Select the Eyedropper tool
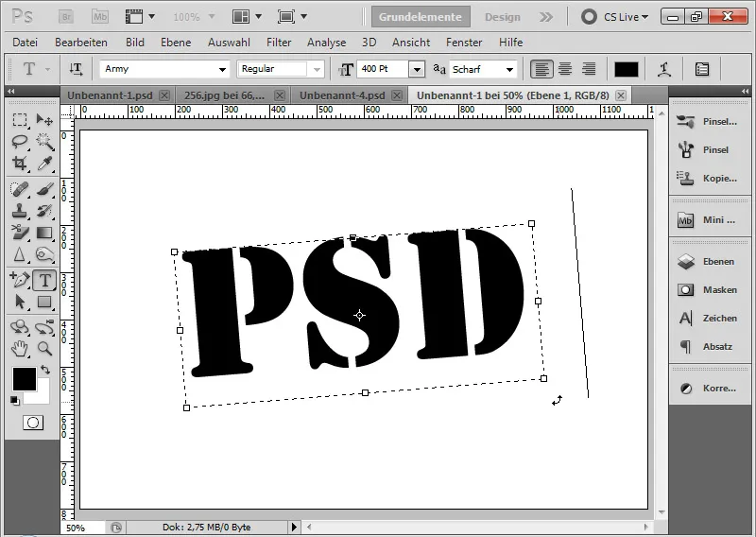 [x=44, y=165]
